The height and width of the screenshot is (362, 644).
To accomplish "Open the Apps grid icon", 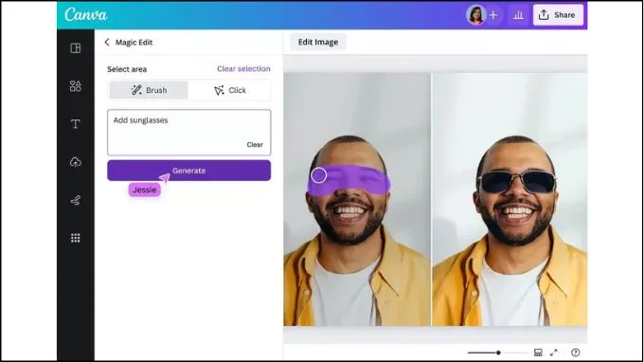I will pos(76,238).
